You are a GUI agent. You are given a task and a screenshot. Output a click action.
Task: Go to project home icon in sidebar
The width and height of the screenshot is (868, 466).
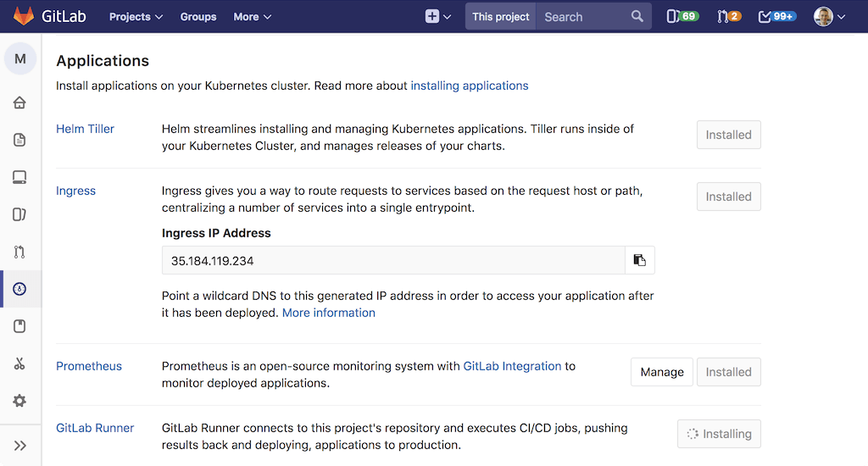(x=19, y=103)
